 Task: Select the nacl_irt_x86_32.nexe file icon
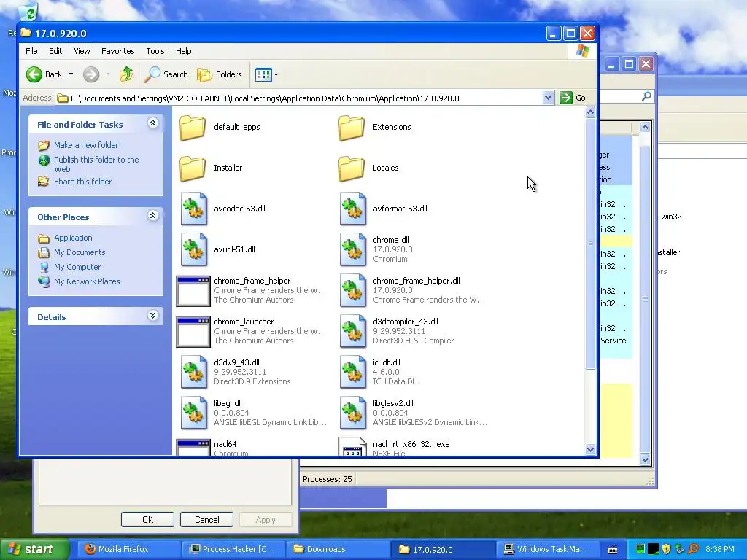pos(352,447)
